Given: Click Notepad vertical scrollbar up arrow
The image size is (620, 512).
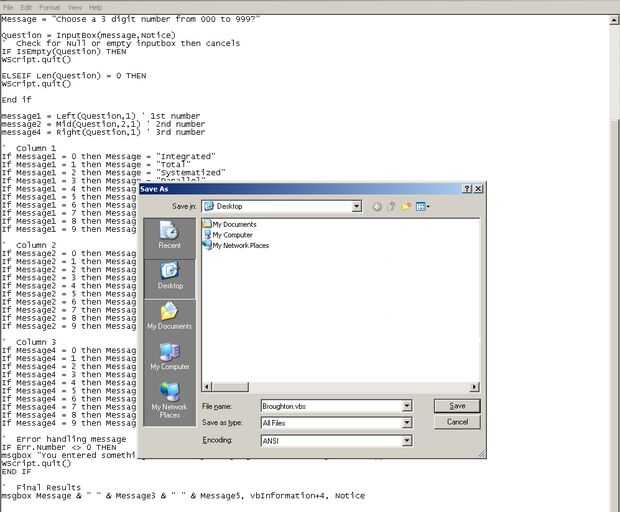Looking at the screenshot, I should [614, 20].
